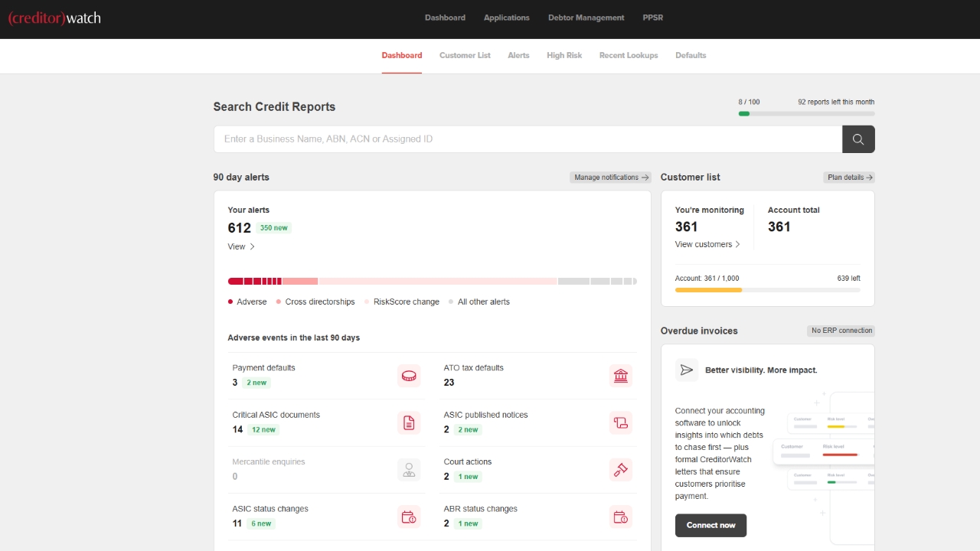Focus the credit report search field
This screenshot has width=980, height=551.
[528, 139]
